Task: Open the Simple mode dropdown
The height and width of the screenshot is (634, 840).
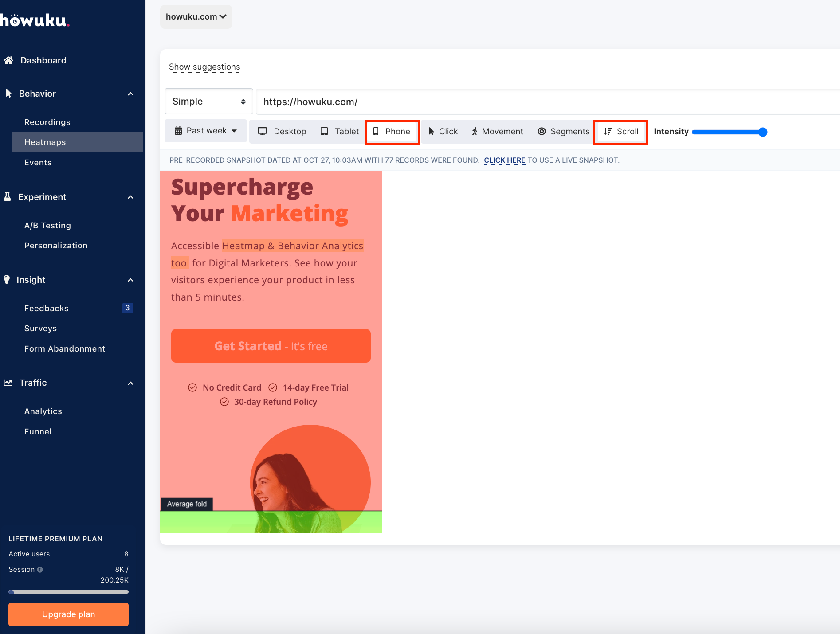Action: pos(209,102)
